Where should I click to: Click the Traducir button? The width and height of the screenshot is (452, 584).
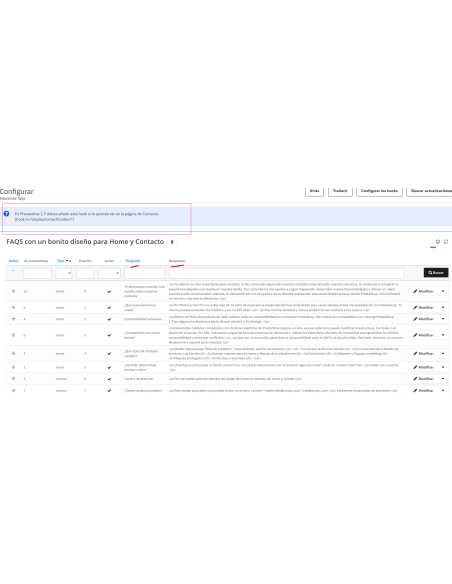click(x=340, y=191)
